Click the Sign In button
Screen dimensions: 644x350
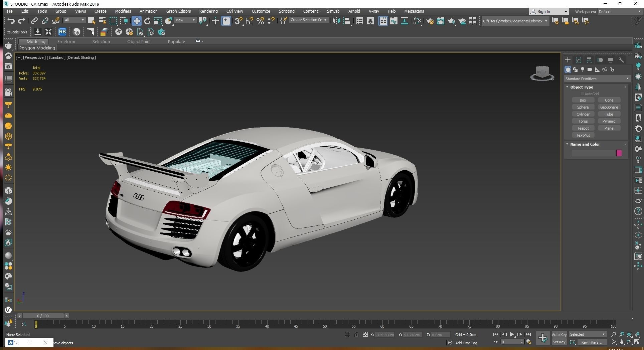(x=548, y=11)
